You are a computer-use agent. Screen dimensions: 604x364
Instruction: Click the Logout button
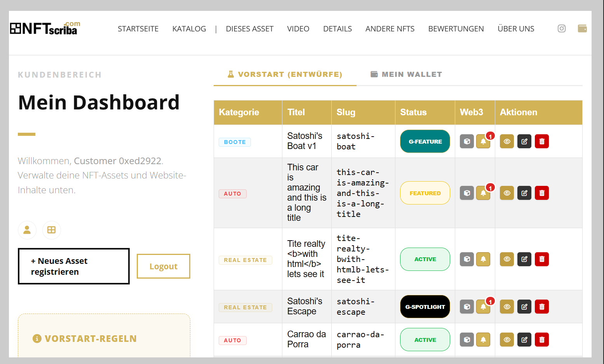click(164, 266)
